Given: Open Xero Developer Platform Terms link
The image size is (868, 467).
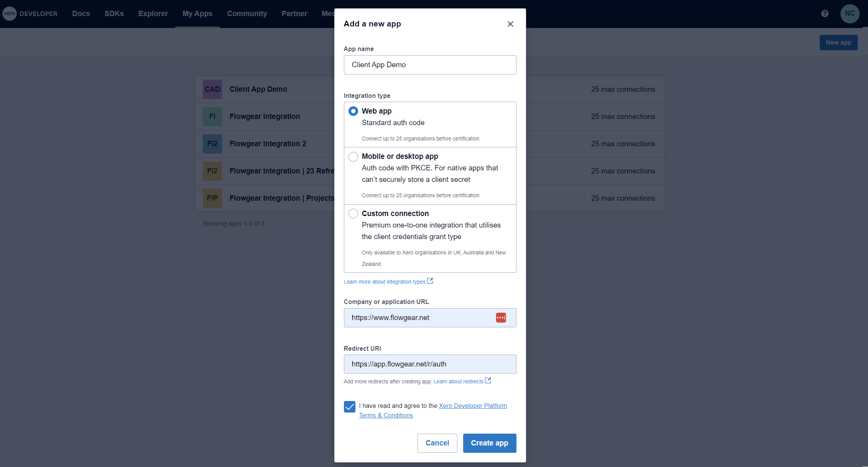Looking at the screenshot, I should (x=473, y=406).
